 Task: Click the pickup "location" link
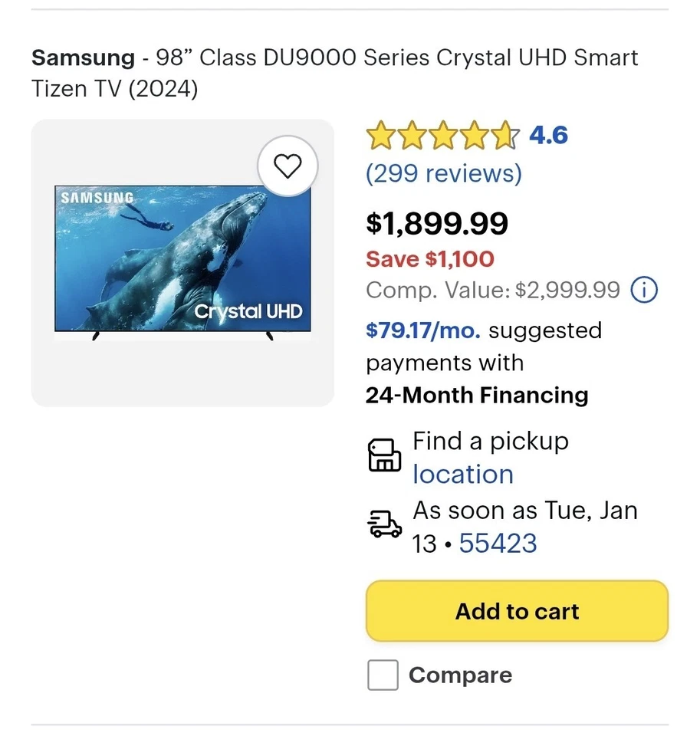point(463,474)
